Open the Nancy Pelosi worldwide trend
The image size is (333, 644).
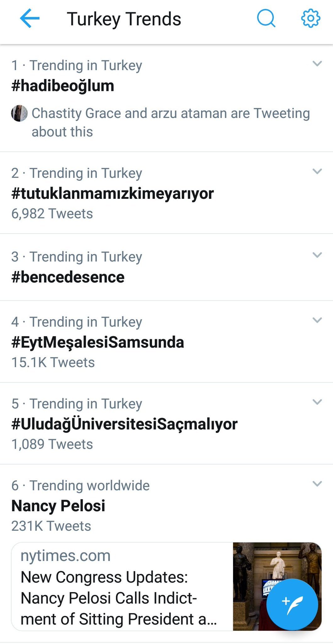[x=58, y=506]
